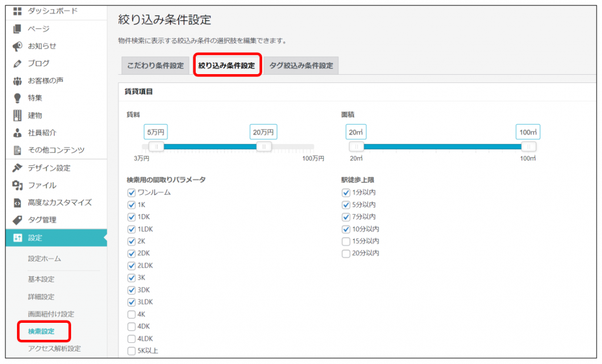Click the 賃料 slider 20万円 upper handle
Image resolution: width=602 pixels, height=364 pixels.
264,147
